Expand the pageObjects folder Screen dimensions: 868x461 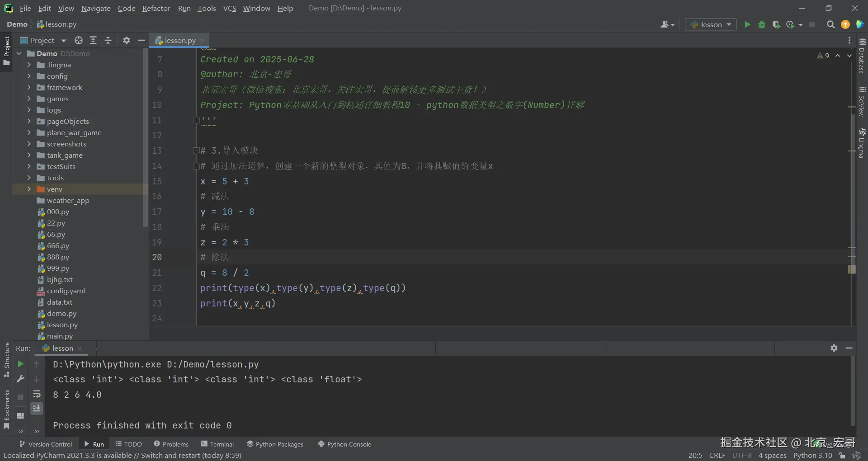click(29, 121)
